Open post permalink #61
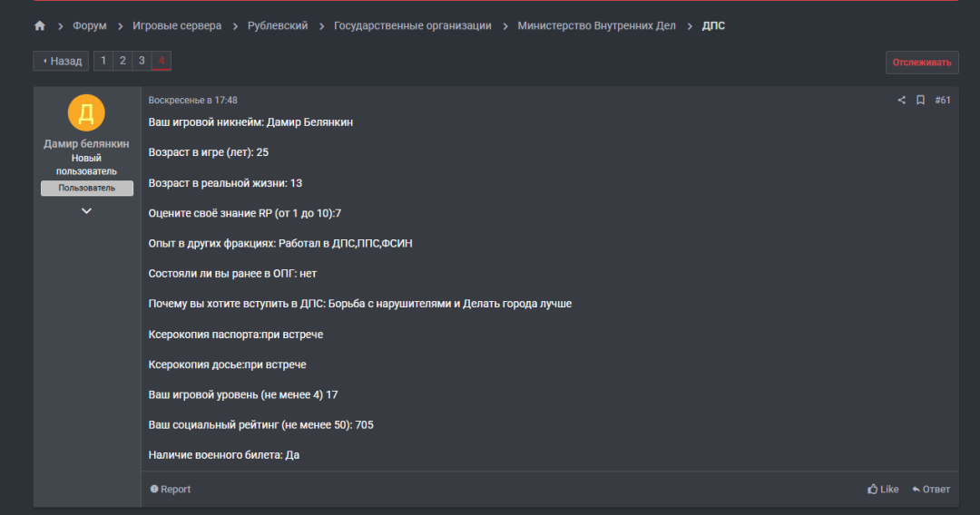This screenshot has width=980, height=515. click(943, 101)
